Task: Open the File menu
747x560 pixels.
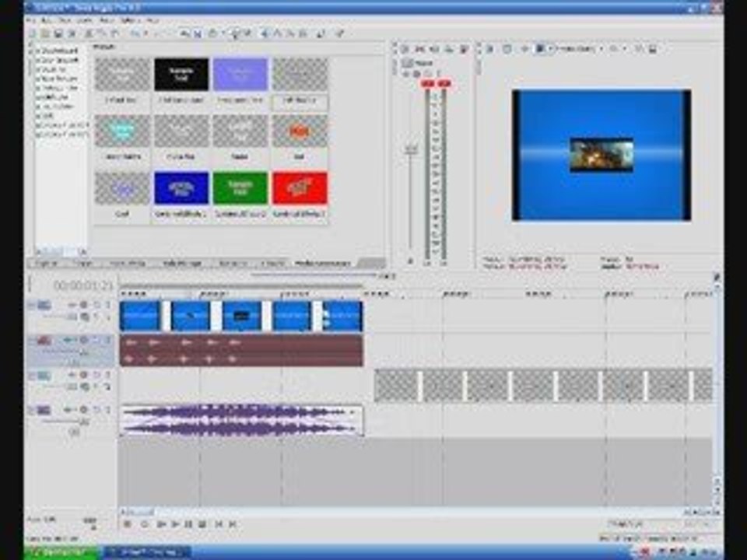Action: coord(31,21)
